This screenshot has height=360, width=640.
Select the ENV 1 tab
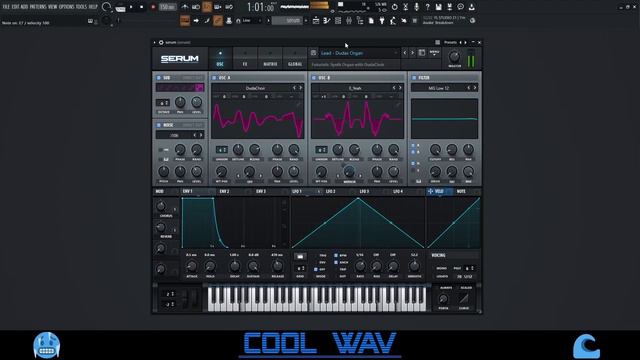coord(188,191)
